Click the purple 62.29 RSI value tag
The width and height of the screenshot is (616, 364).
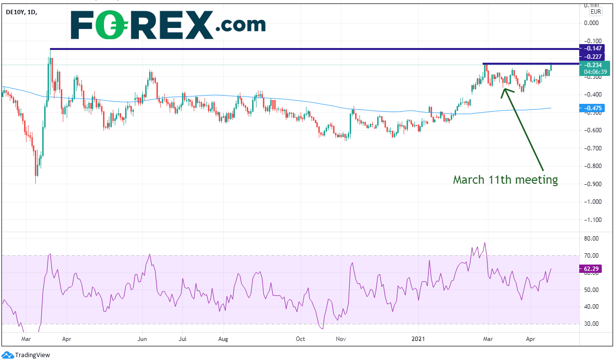[x=595, y=269]
